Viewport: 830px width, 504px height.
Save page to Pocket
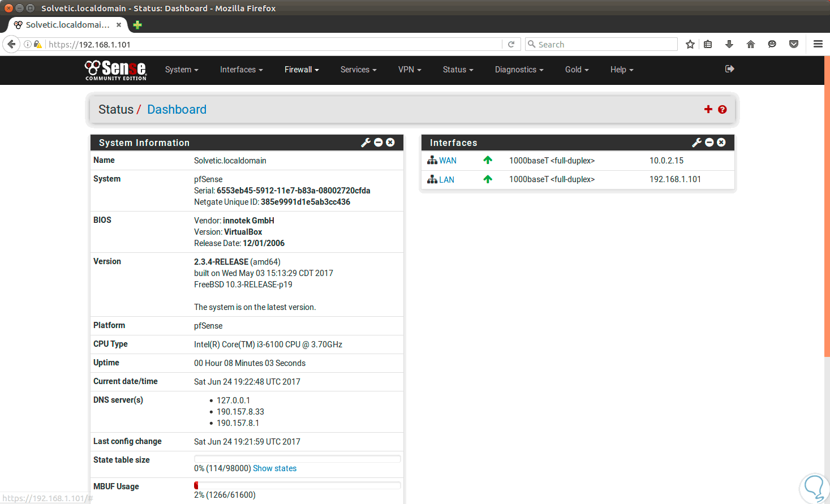[x=794, y=44]
